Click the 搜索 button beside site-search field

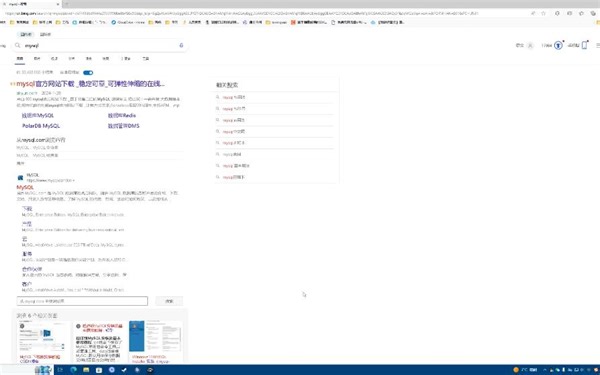169,301
